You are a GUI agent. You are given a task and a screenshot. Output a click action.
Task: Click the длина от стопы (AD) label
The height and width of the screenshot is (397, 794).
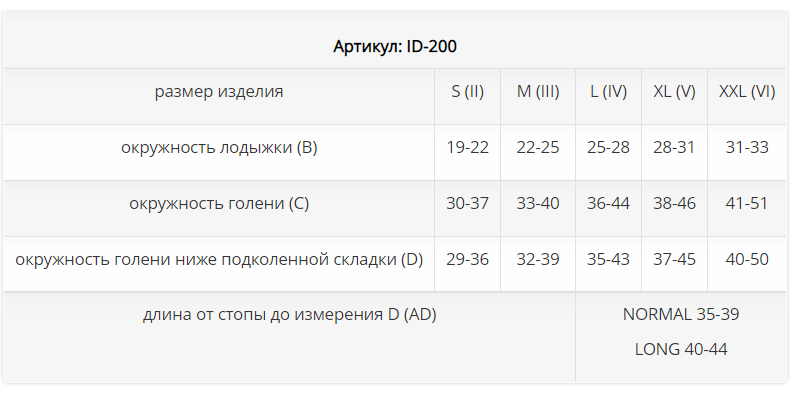tap(289, 314)
